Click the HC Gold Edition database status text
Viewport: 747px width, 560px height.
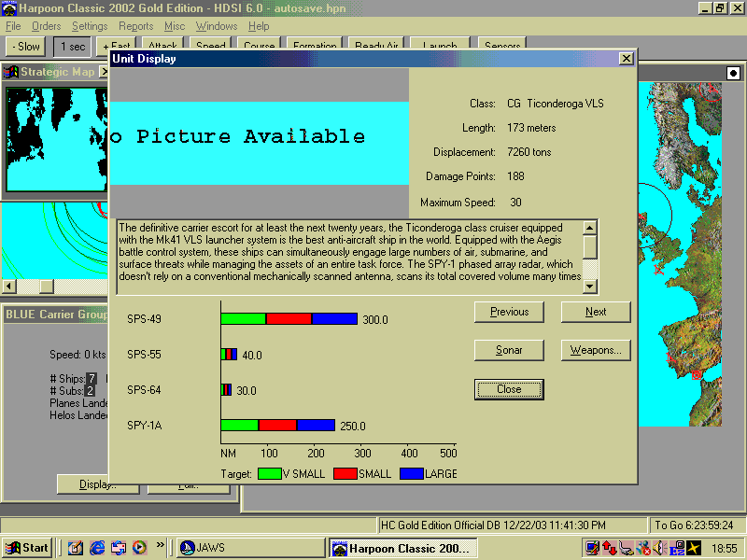click(493, 525)
